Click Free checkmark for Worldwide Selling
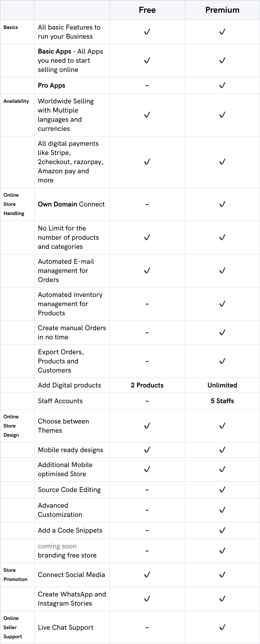Screen dimensions: 260x644 click(147, 115)
